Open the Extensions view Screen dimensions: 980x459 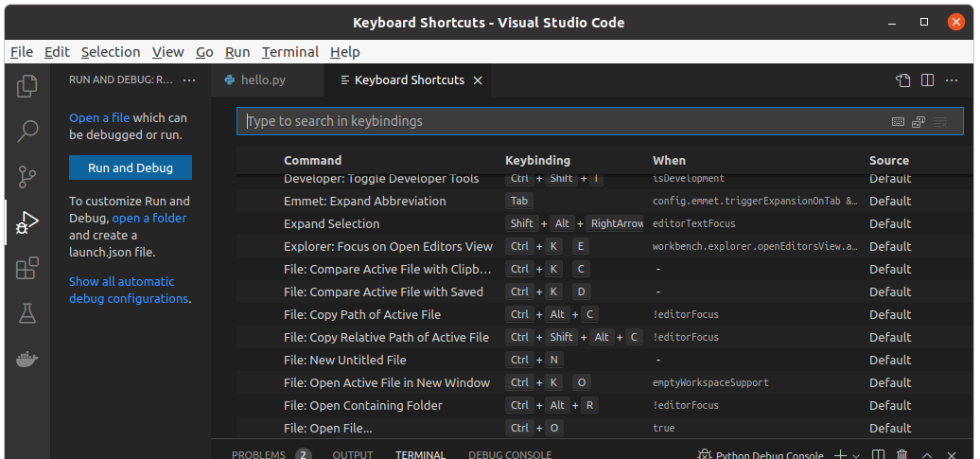pos(26,268)
